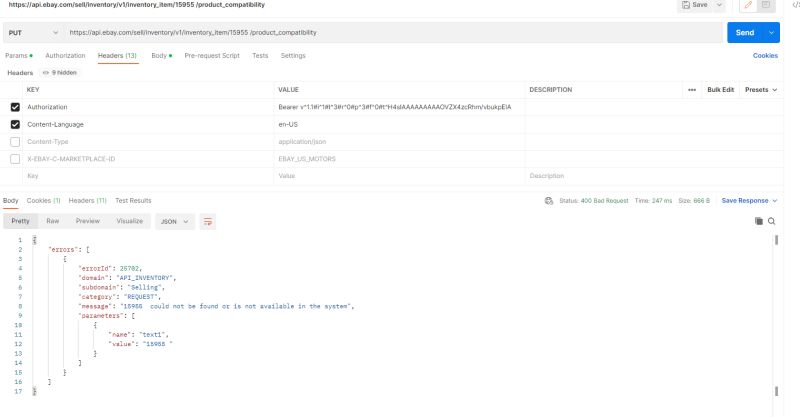The image size is (800, 417).
Task: Click the Size 666 B text
Action: [694, 201]
